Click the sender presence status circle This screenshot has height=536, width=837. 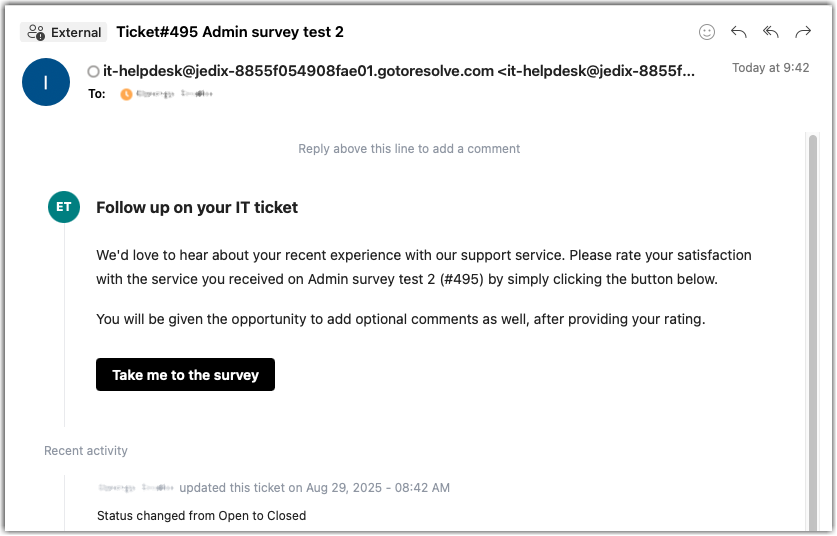point(93,71)
